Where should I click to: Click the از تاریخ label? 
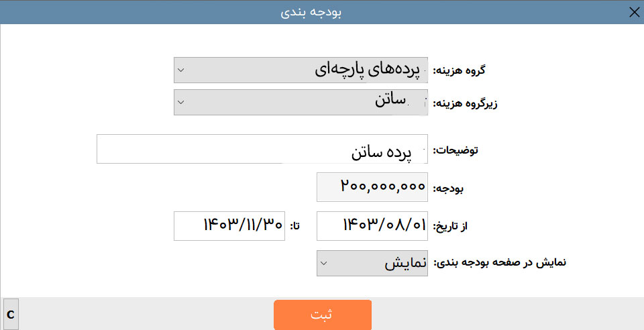point(451,226)
